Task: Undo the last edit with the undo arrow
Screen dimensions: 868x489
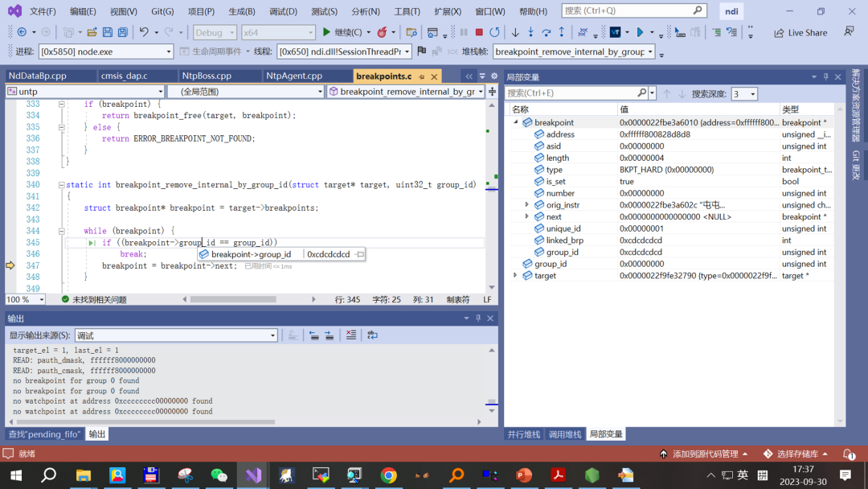Action: (x=144, y=33)
